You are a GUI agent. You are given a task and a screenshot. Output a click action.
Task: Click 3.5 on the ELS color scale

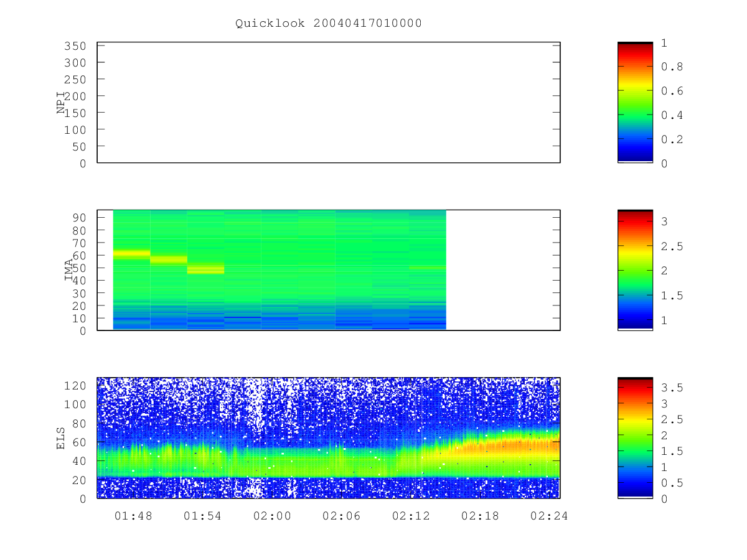pyautogui.click(x=672, y=388)
